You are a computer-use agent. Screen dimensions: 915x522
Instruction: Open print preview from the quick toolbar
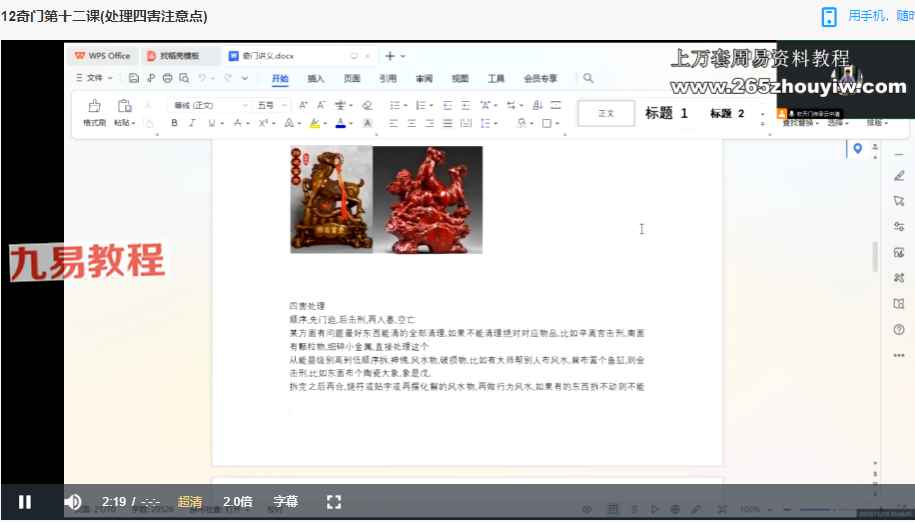point(184,78)
